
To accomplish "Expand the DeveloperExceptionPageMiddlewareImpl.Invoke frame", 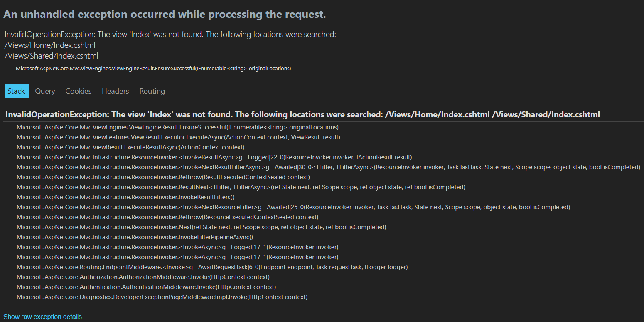I will (x=162, y=297).
